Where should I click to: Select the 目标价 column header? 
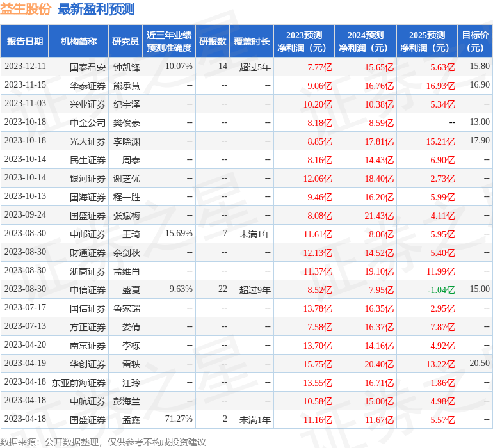click(x=475, y=41)
